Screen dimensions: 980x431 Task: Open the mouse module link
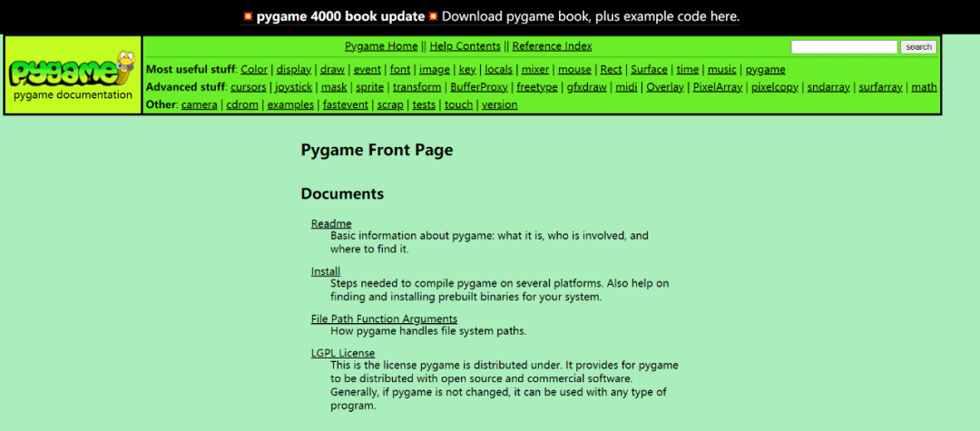tap(574, 69)
